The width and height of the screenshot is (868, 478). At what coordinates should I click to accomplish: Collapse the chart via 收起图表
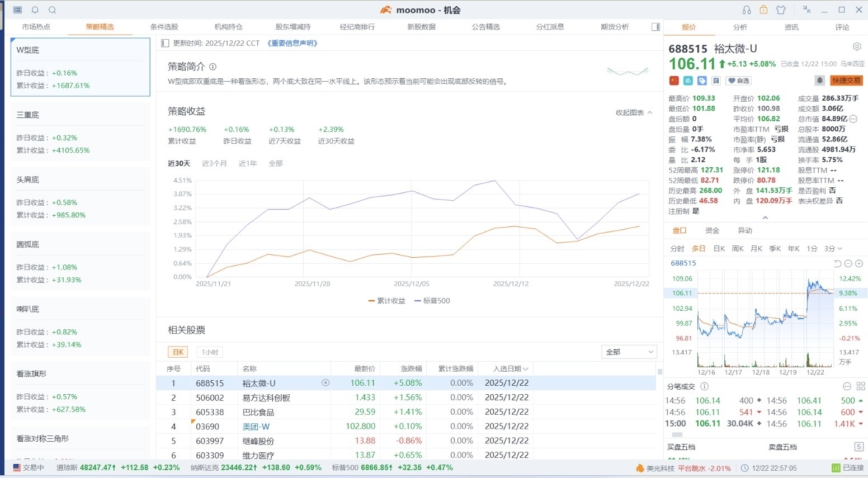tap(634, 113)
